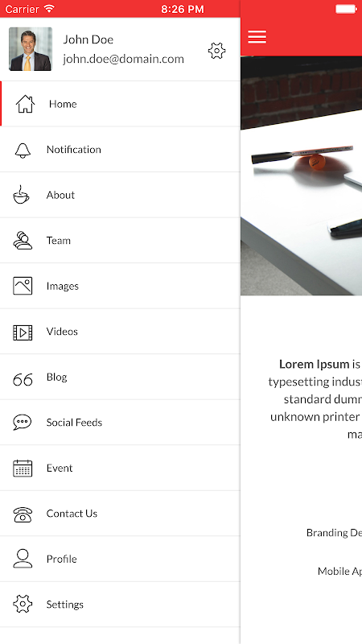Viewport: 362px width, 644px height.
Task: Open the Settings menu entry
Action: pyautogui.click(x=120, y=605)
